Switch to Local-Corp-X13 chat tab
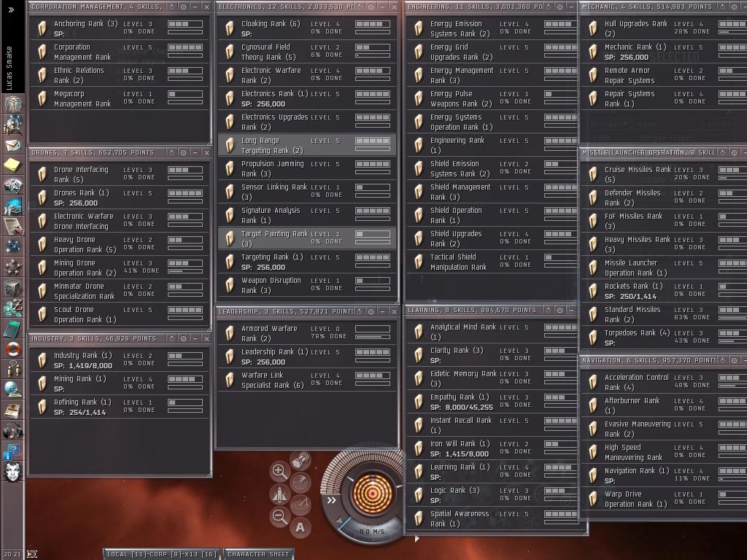This screenshot has width=747, height=560. [161, 554]
